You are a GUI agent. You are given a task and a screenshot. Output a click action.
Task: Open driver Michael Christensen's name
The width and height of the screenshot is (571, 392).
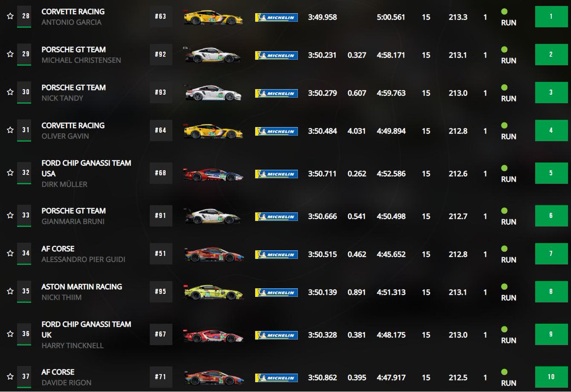[81, 60]
